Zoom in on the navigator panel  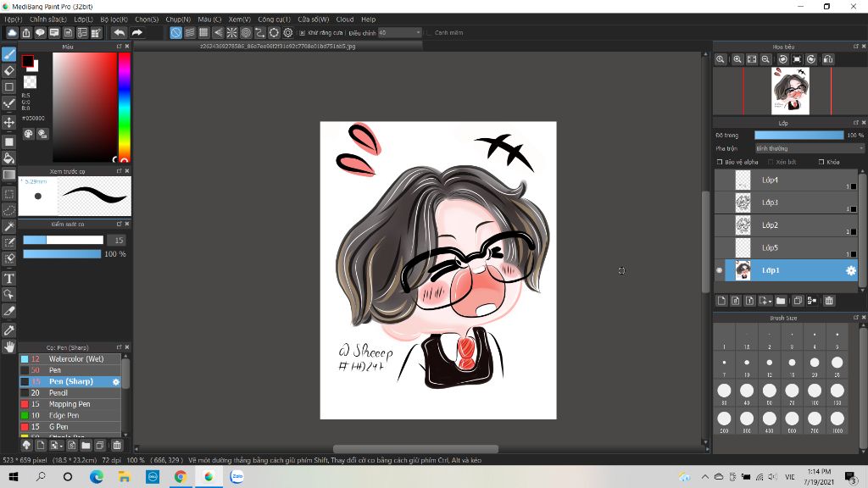coord(737,59)
